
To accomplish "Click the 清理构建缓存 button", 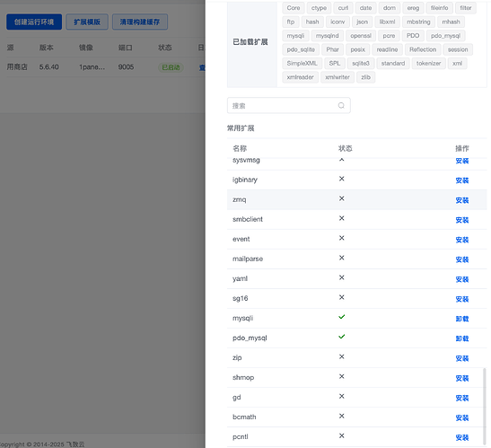I will coord(140,22).
